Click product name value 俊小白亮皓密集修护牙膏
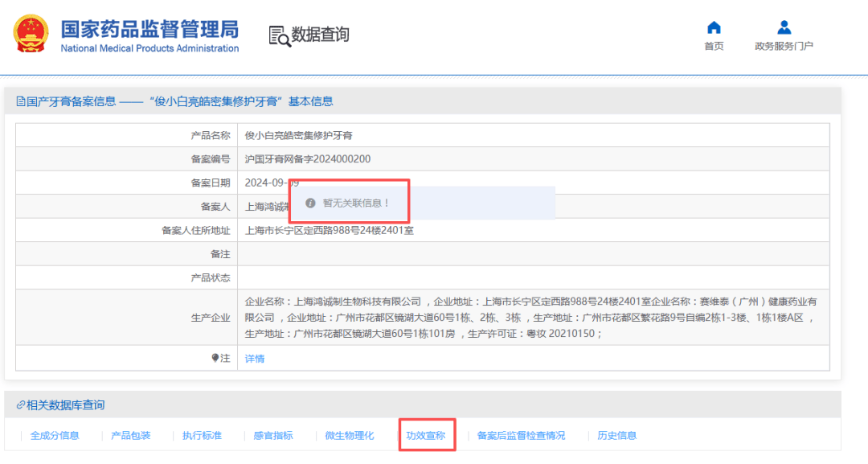 click(298, 136)
